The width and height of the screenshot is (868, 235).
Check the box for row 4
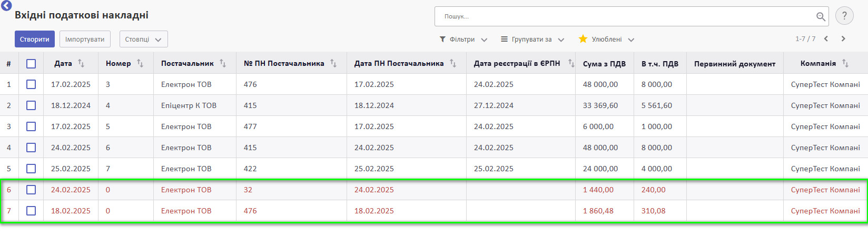(x=31, y=148)
